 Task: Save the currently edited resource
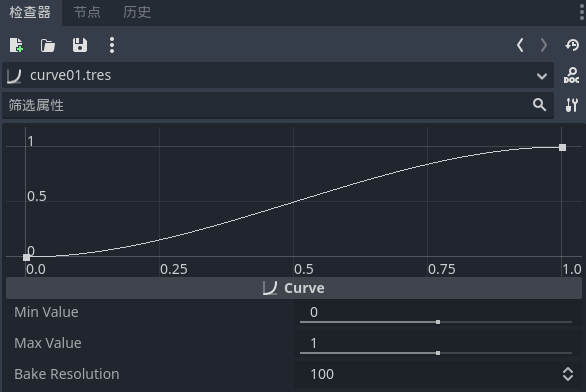point(80,45)
